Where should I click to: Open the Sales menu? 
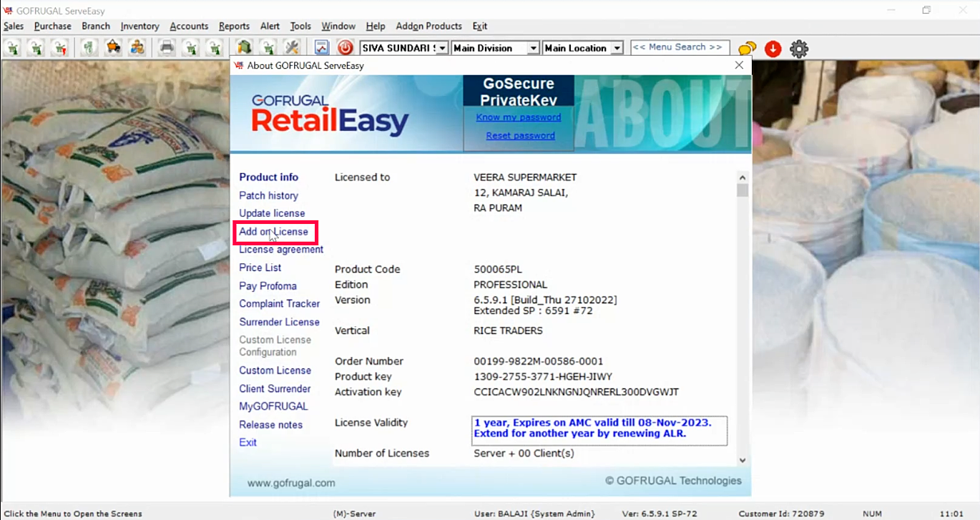coord(14,26)
